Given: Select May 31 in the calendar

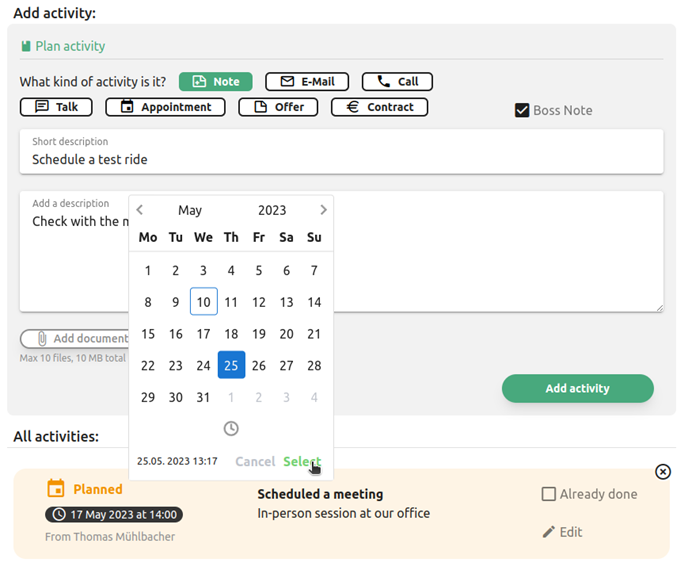Looking at the screenshot, I should [204, 397].
